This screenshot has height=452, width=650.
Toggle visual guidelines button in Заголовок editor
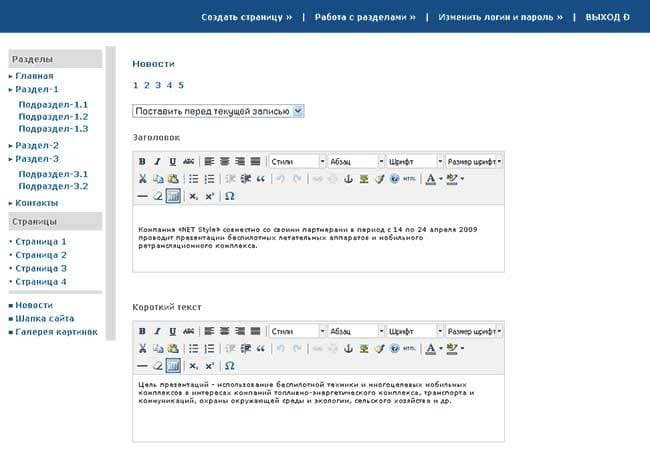coord(173,196)
